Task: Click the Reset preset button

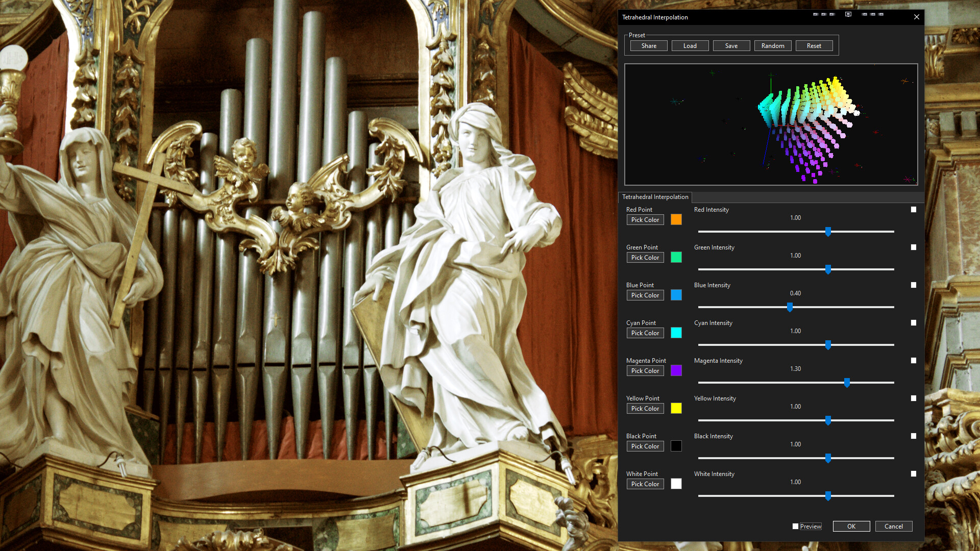Action: [x=814, y=46]
